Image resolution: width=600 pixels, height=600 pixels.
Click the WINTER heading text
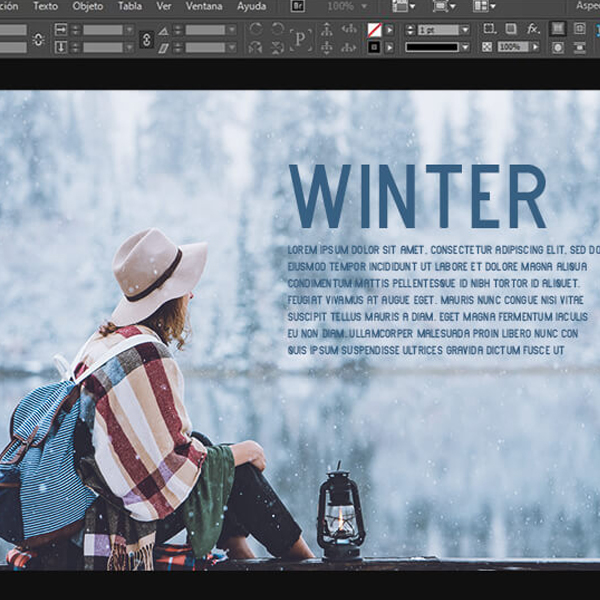(x=417, y=196)
